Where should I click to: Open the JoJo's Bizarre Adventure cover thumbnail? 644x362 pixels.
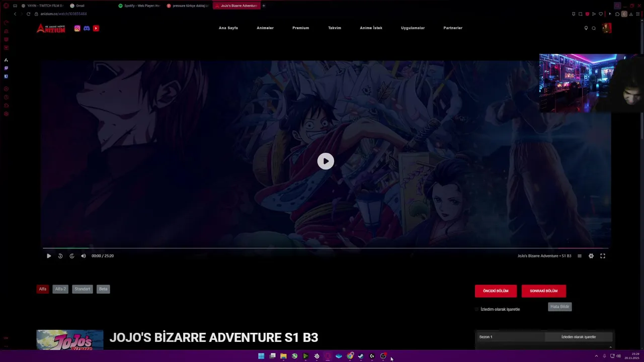pos(70,340)
